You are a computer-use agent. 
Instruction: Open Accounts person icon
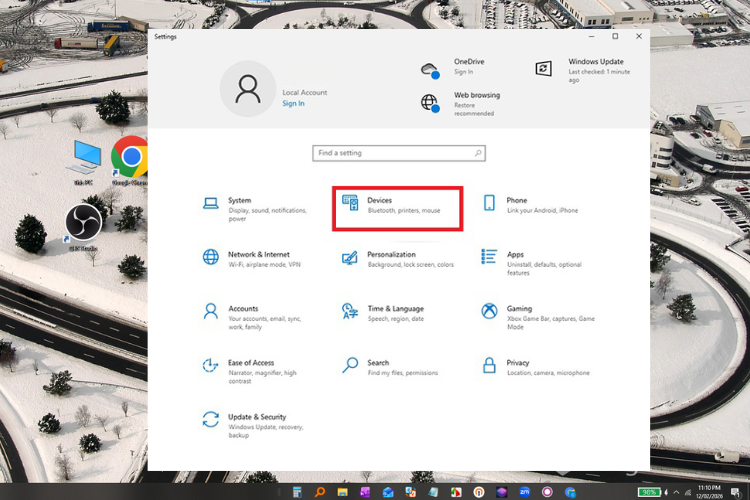[x=210, y=311]
